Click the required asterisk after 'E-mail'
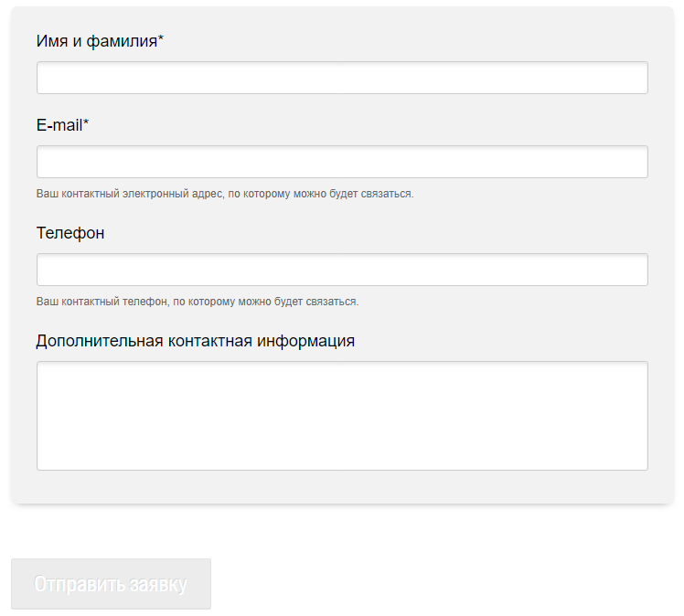The image size is (684, 616). point(86,123)
